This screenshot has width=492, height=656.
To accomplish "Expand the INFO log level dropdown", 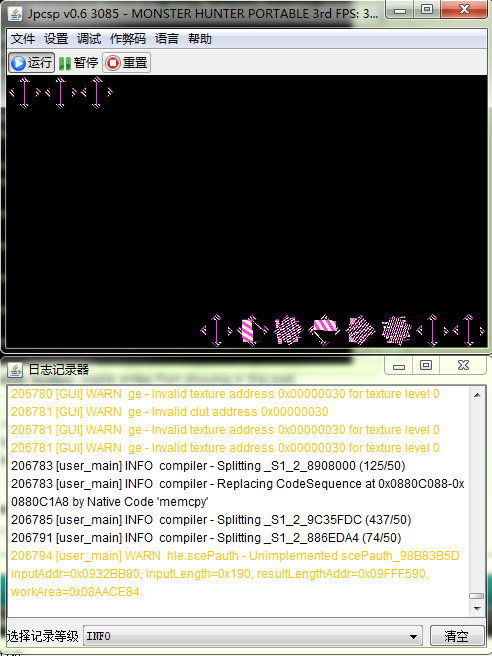I will (x=253, y=636).
